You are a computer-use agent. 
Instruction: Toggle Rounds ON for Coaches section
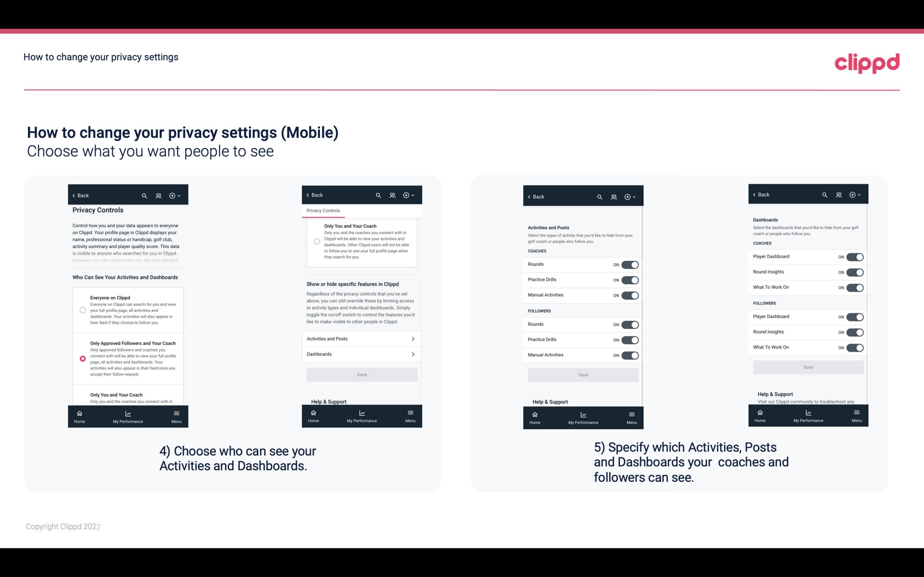630,264
